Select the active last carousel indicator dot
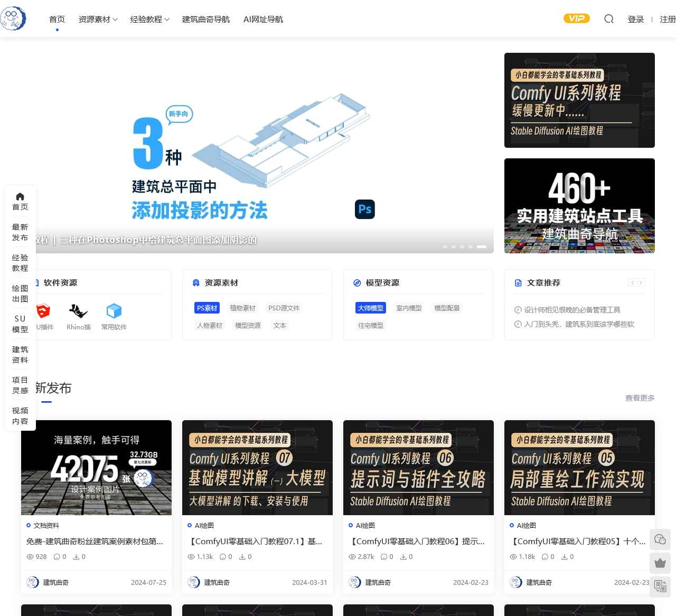Screen dimensions: 676x616 coord(482,247)
